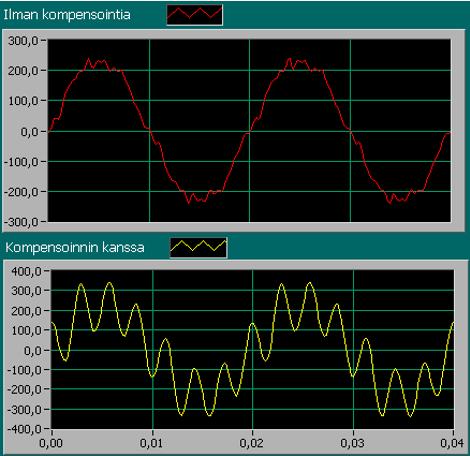The width and height of the screenshot is (470, 456).
Task: Click the 100,0 label on upper graph
Action: pos(23,101)
